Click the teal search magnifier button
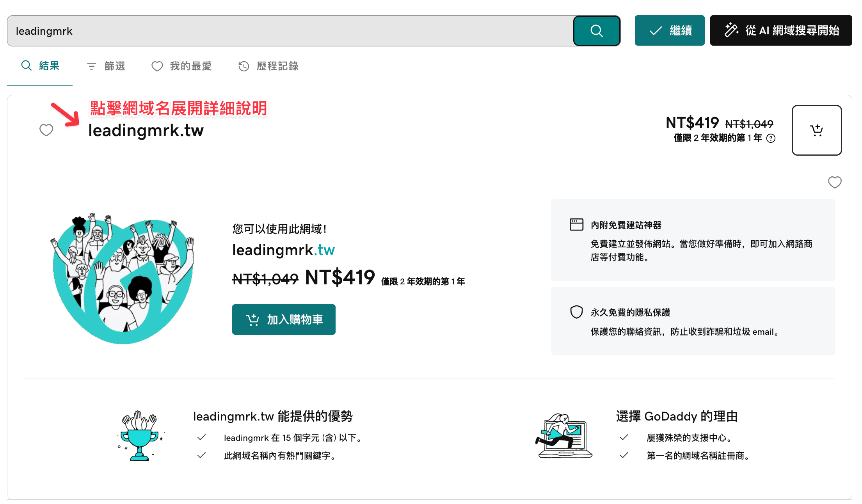Viewport: 862px width, 504px height. pyautogui.click(x=597, y=31)
